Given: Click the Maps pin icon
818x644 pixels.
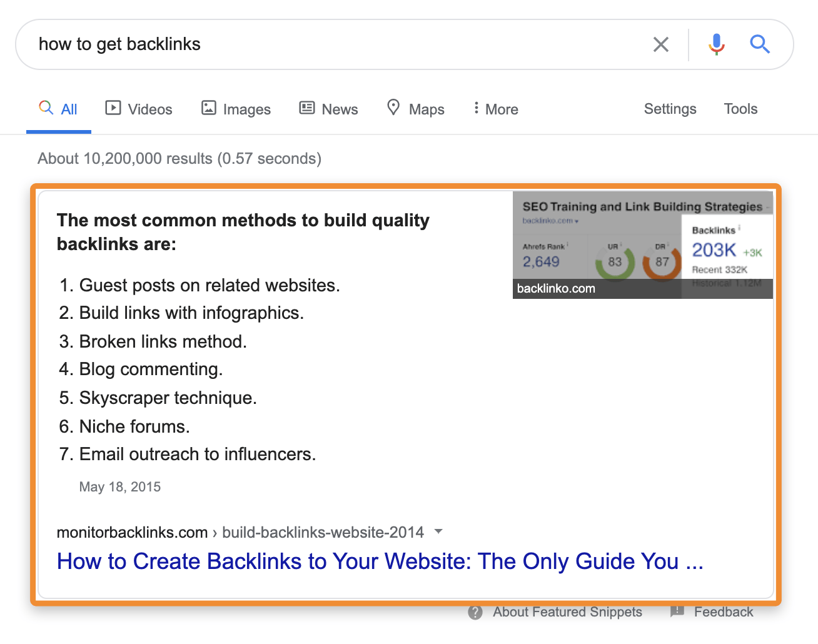Looking at the screenshot, I should point(393,108).
